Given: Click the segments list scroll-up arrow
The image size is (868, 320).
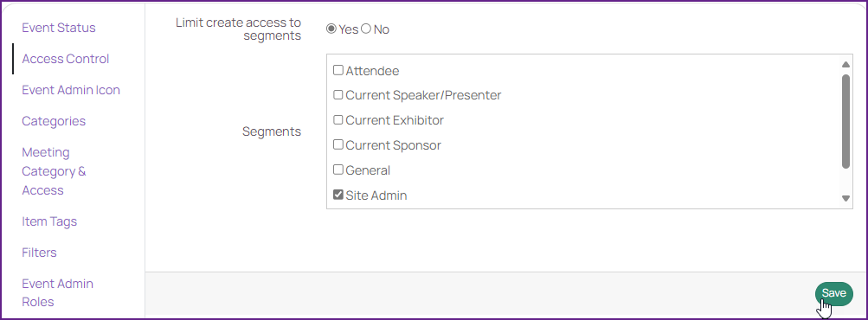Looking at the screenshot, I should click(845, 64).
